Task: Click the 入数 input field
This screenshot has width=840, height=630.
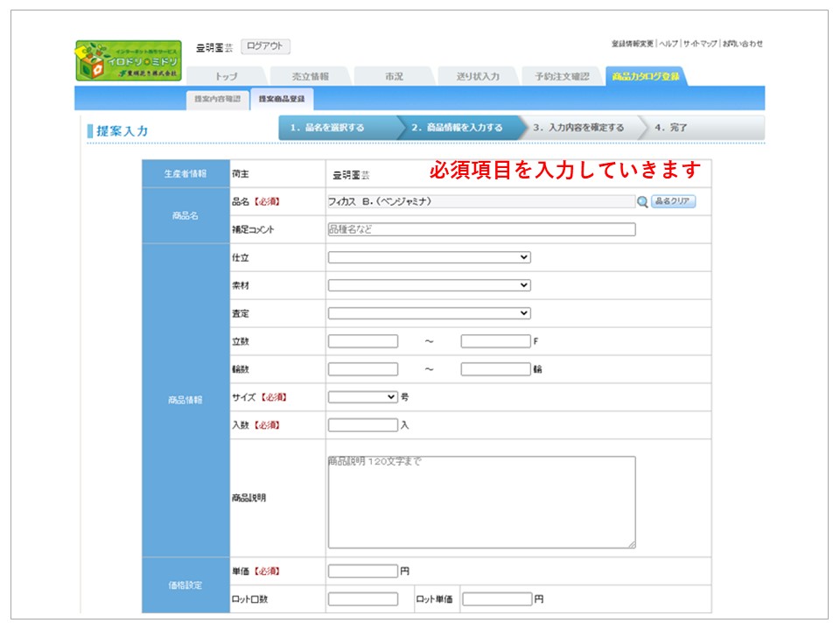Action: 362,425
